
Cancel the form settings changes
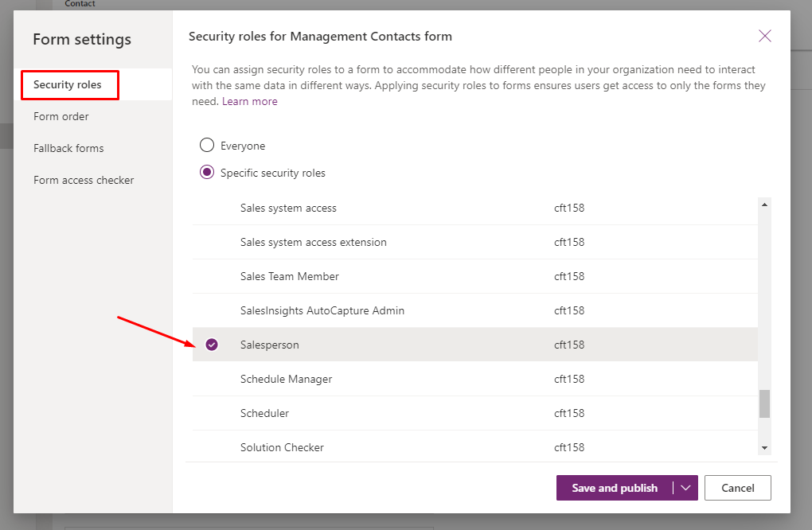[737, 488]
